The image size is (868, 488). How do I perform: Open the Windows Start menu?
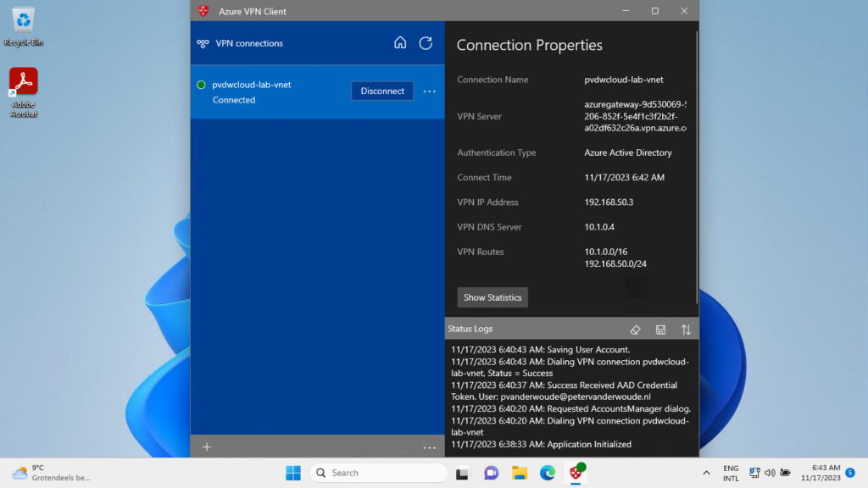293,473
